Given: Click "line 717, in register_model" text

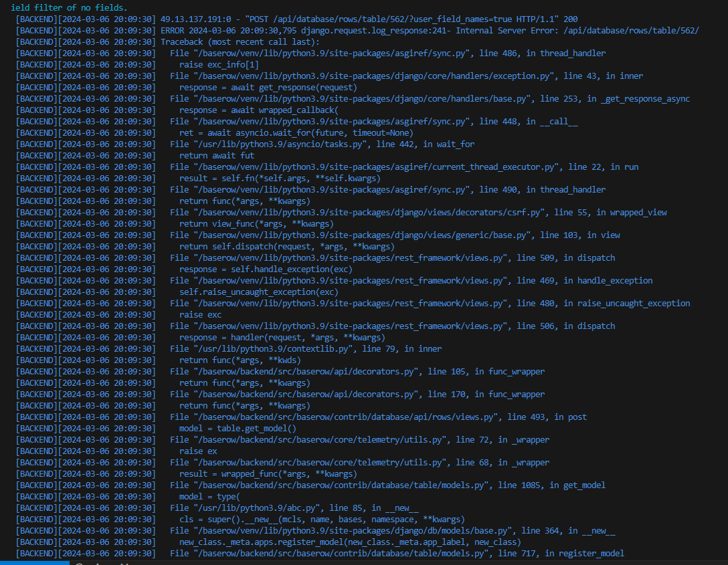Looking at the screenshot, I should [x=561, y=553].
